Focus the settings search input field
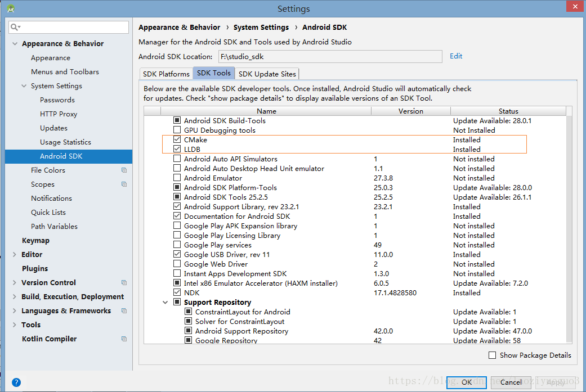Viewport: 586px width, 392px height. 69,27
